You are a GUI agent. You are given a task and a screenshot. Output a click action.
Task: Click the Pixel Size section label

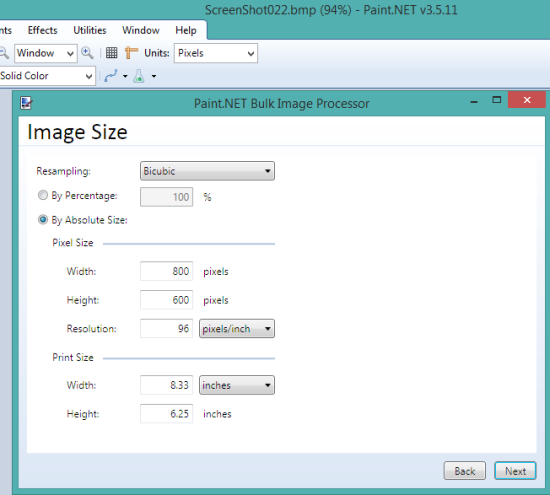(73, 243)
